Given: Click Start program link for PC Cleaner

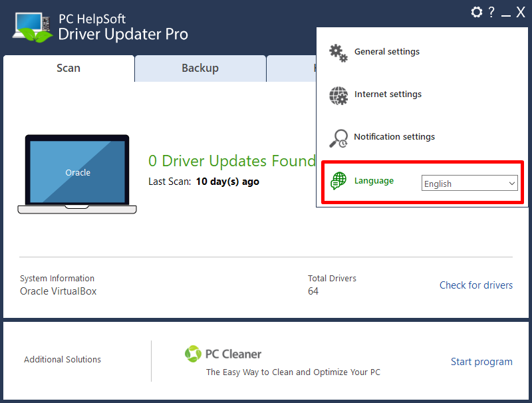Looking at the screenshot, I should [x=481, y=362].
